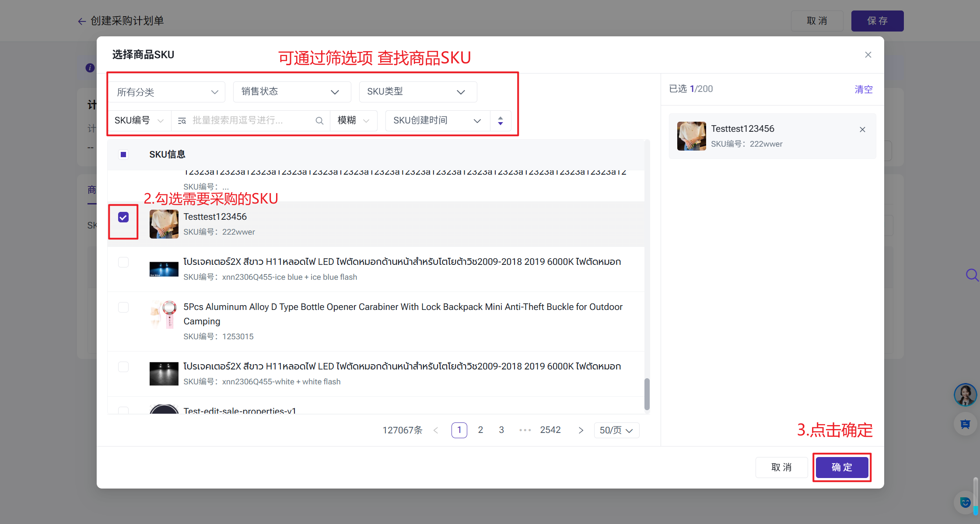Toggle the select-all checkbox in SKU信息 header
Image resolution: width=980 pixels, height=524 pixels.
click(123, 155)
